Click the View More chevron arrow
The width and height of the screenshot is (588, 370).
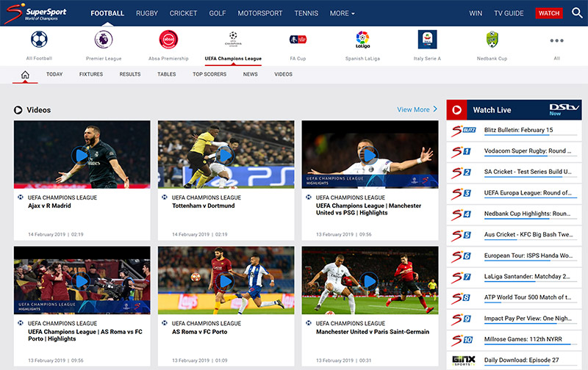435,109
